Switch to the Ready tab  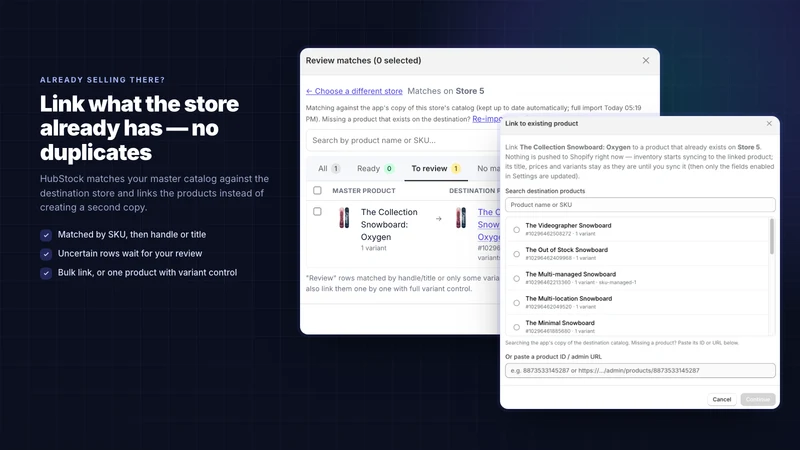(x=376, y=168)
